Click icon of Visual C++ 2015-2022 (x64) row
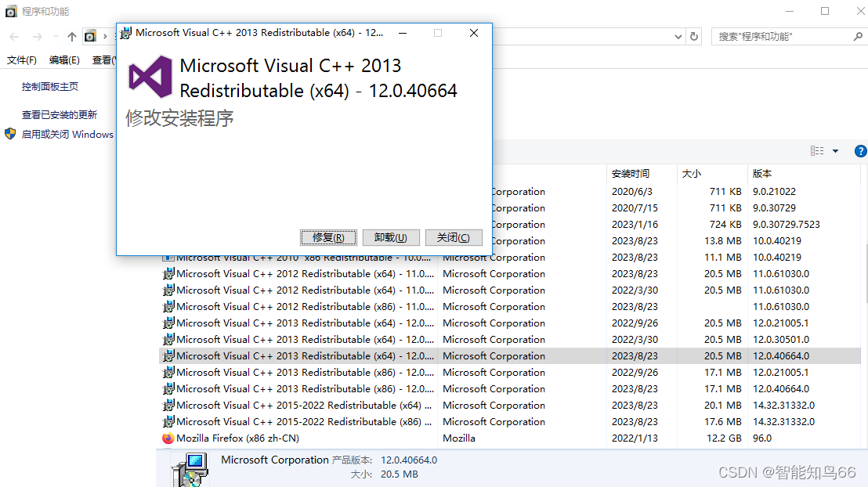The height and width of the screenshot is (487, 868). pyautogui.click(x=168, y=405)
